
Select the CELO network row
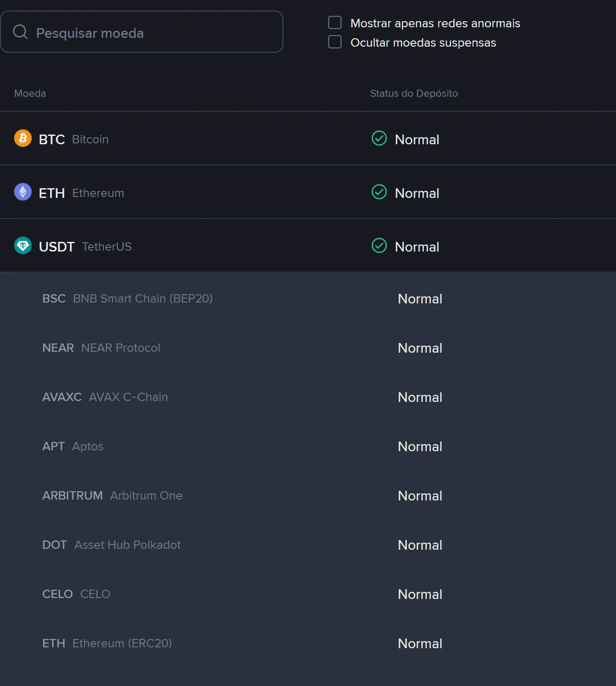tap(308, 594)
